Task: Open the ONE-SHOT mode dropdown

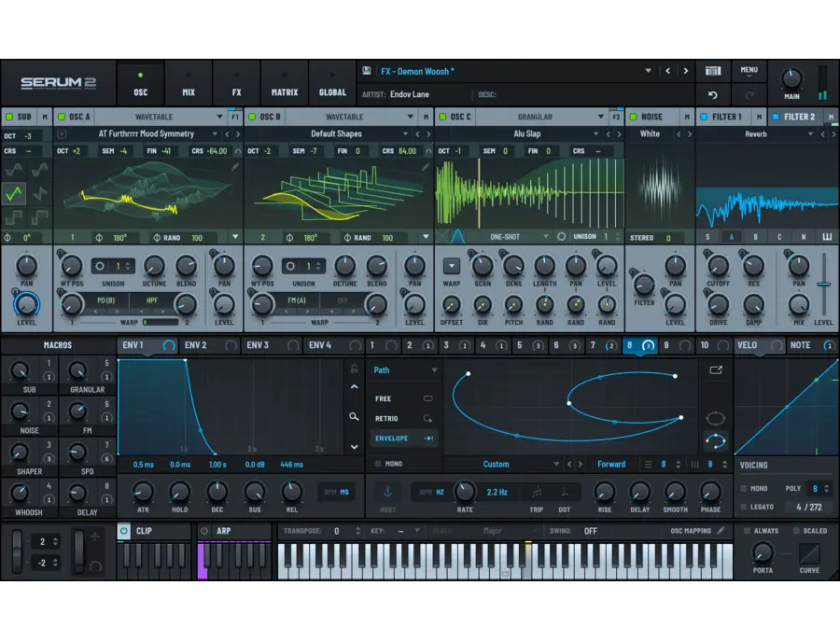Action: [519, 236]
